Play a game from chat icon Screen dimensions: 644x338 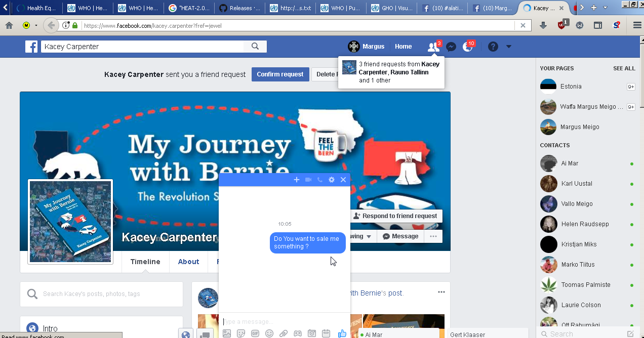[x=298, y=333]
